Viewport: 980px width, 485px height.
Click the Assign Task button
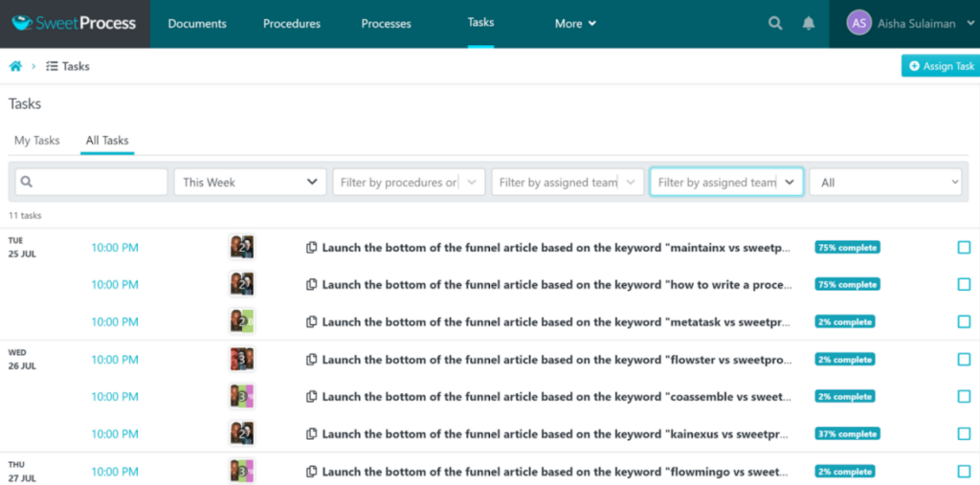(x=941, y=66)
